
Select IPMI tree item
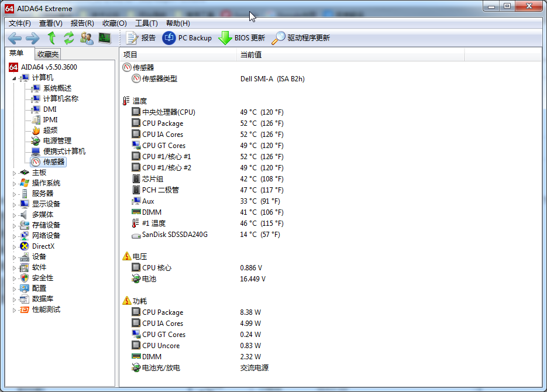click(50, 119)
